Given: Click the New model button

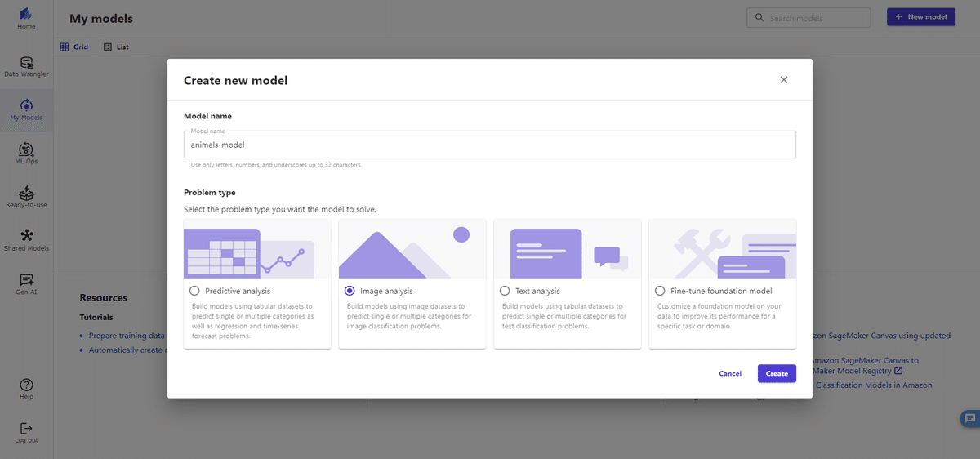Looking at the screenshot, I should coord(921,17).
